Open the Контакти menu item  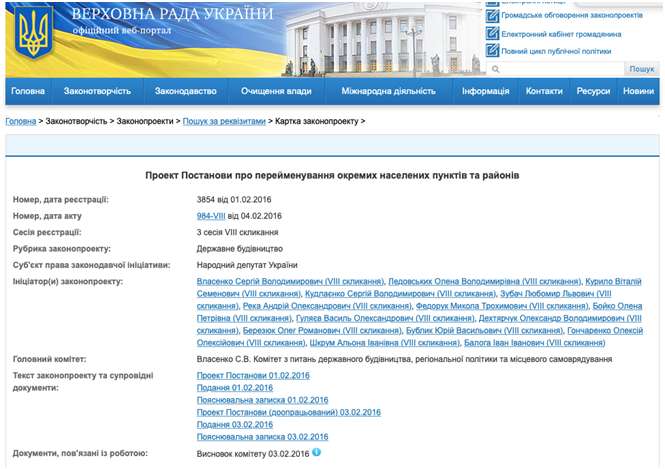544,91
